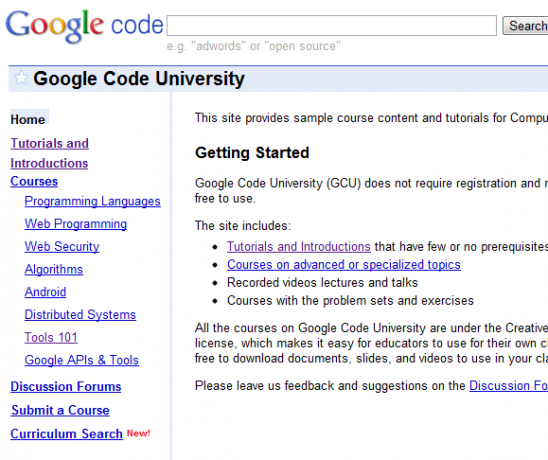Open Programming Languages courses
Image resolution: width=548 pixels, height=460 pixels.
pyautogui.click(x=92, y=201)
